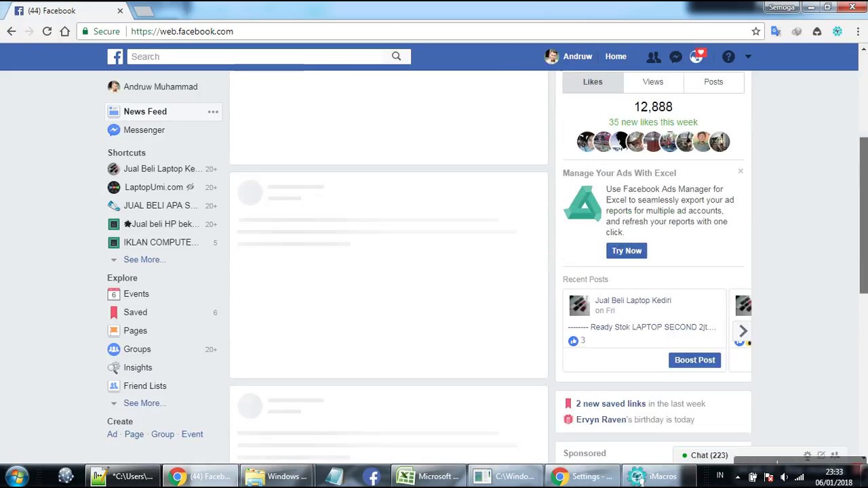Click the Facebook logo icon

point(115,56)
